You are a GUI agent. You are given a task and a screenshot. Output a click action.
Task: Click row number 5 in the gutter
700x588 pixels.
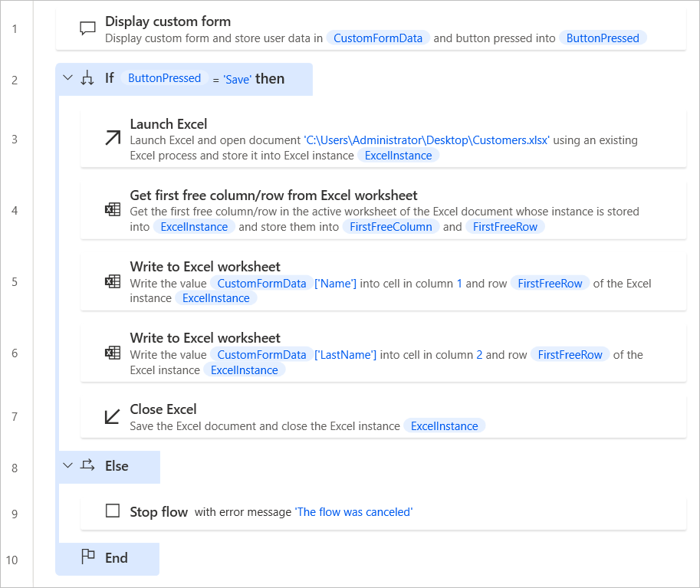[15, 281]
